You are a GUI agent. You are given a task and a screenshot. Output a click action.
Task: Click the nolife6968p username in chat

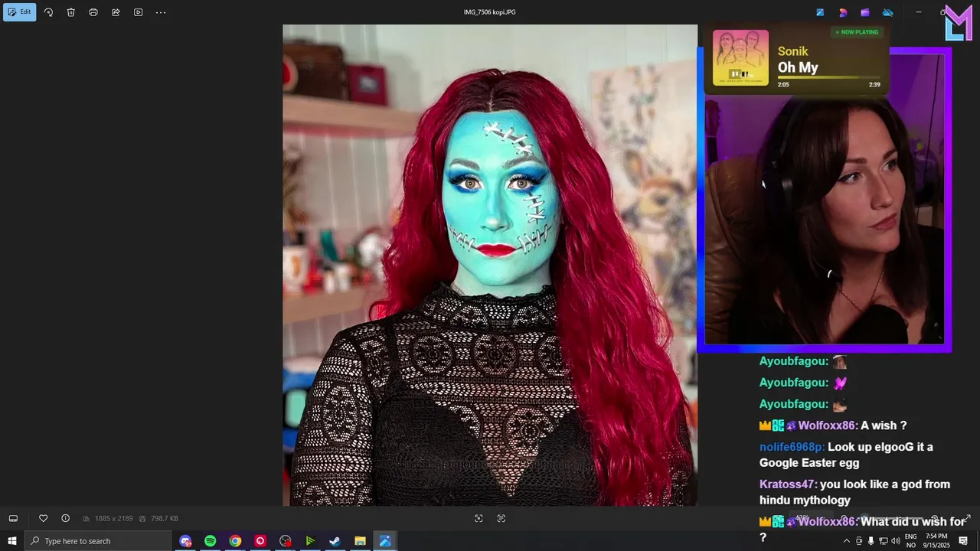(x=792, y=447)
